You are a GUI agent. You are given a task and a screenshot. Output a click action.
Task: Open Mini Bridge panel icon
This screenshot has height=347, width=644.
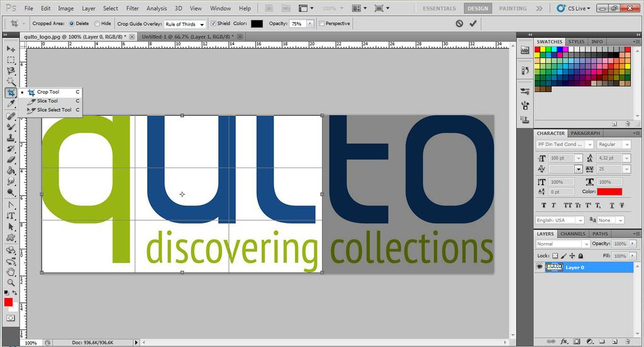click(525, 50)
